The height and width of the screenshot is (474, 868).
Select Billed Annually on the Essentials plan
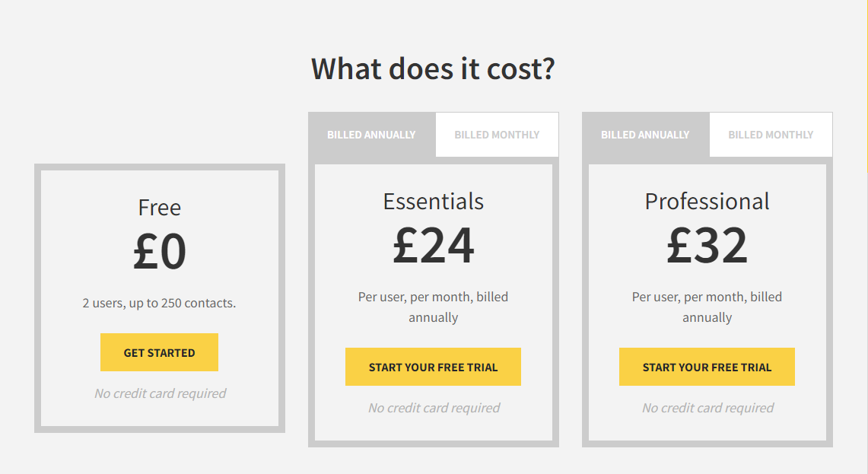(371, 134)
